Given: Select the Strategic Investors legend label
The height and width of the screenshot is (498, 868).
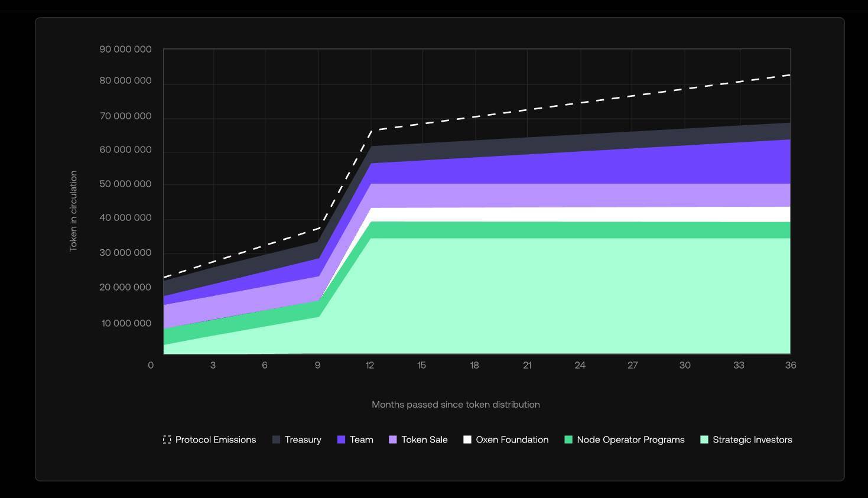Looking at the screenshot, I should pos(752,440).
